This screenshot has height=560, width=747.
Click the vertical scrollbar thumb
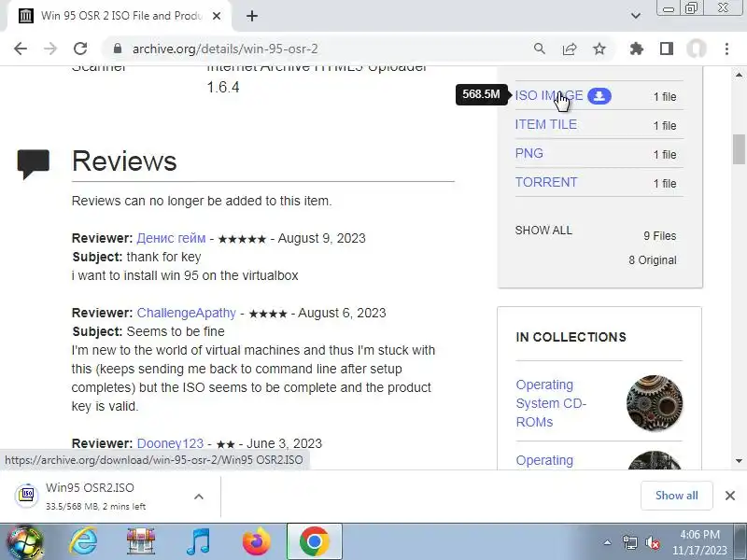pyautogui.click(x=739, y=149)
